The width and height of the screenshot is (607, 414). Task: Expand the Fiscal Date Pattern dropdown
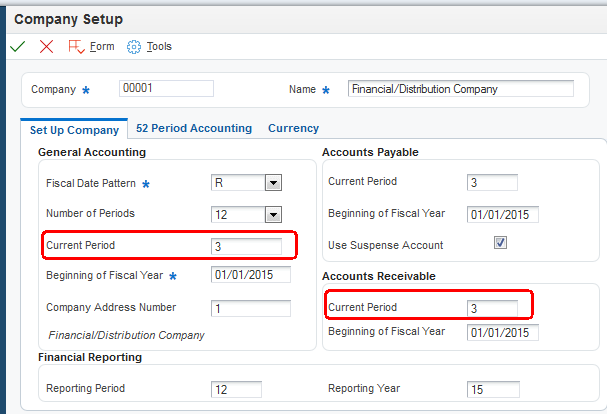tap(272, 183)
